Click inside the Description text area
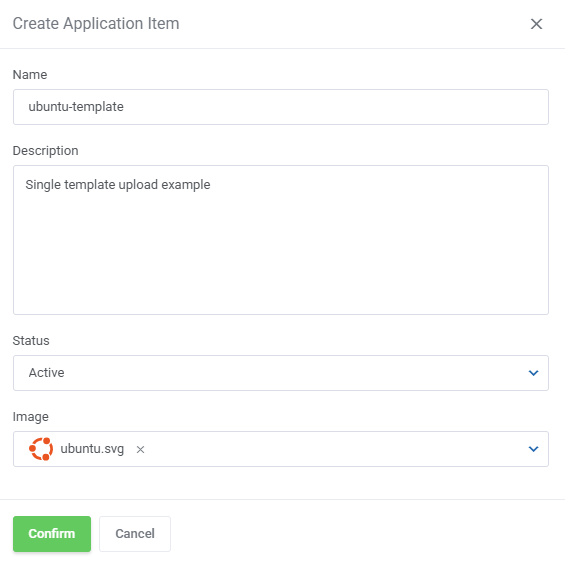This screenshot has width=565, height=567. click(281, 240)
